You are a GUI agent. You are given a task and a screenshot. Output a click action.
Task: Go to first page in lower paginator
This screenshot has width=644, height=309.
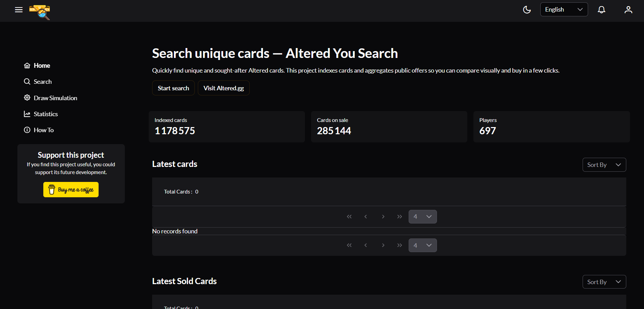click(349, 245)
